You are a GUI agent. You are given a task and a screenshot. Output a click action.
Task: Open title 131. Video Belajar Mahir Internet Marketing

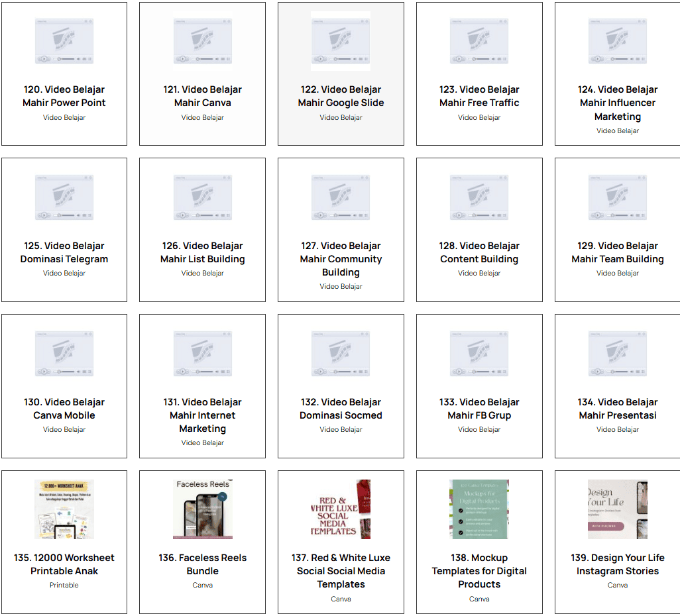[x=203, y=415]
